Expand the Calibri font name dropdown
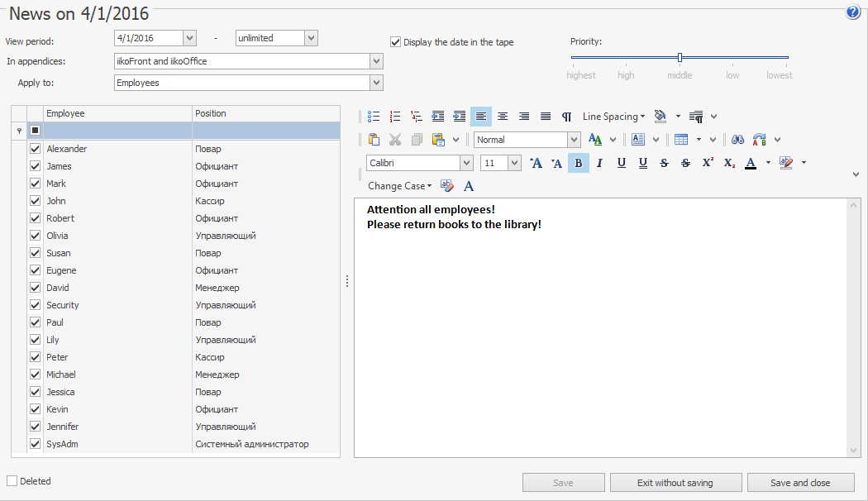868x501 pixels. (466, 163)
